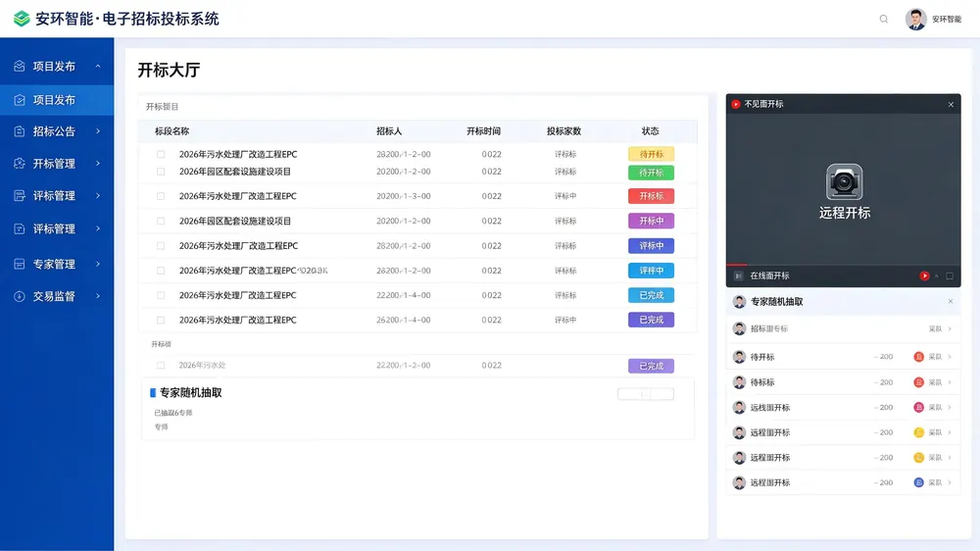Click the blue badge in bottom 远程面开标 row
Image resolution: width=980 pixels, height=551 pixels.
(919, 482)
